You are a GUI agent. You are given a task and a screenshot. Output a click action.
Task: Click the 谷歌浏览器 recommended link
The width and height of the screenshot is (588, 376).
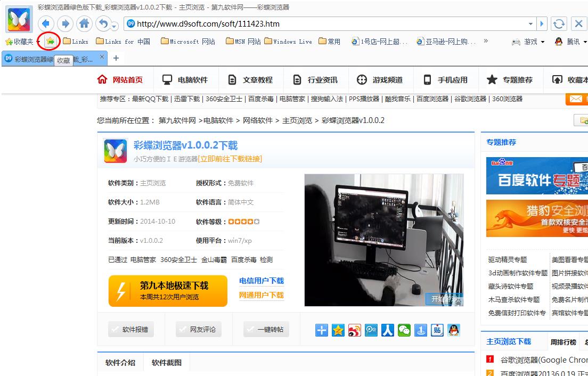pyautogui.click(x=470, y=99)
